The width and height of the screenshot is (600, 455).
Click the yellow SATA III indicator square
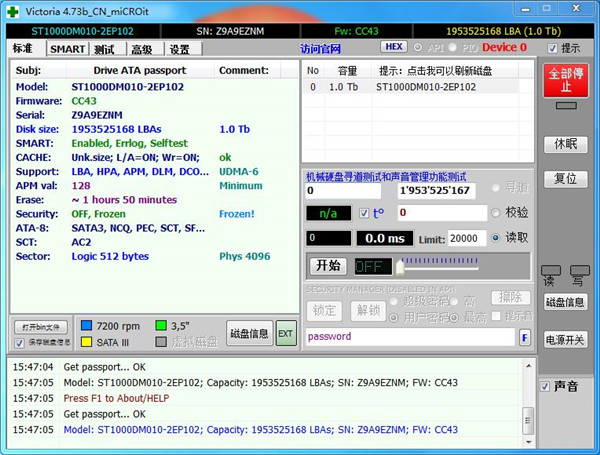tap(87, 342)
